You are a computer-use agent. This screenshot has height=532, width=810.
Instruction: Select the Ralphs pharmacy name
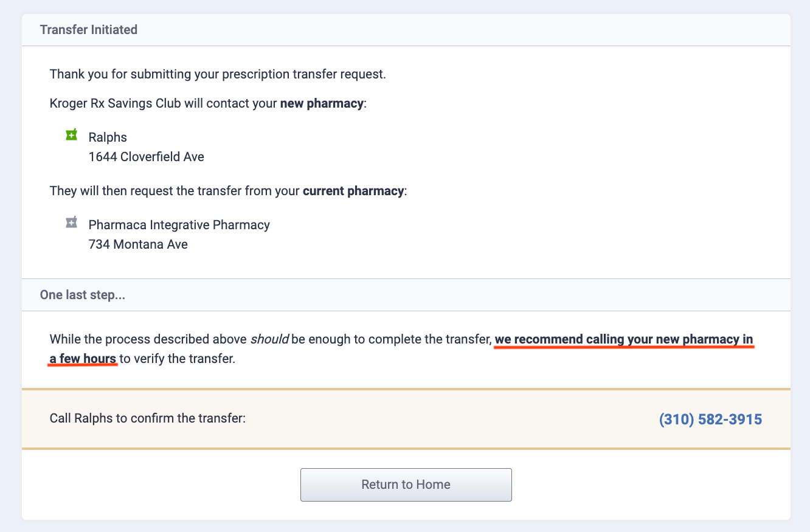point(108,137)
